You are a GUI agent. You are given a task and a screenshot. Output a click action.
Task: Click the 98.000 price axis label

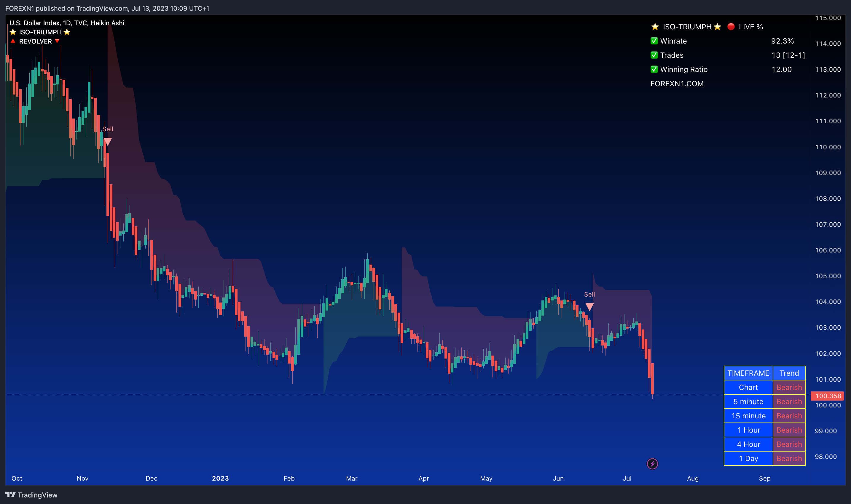tap(826, 457)
